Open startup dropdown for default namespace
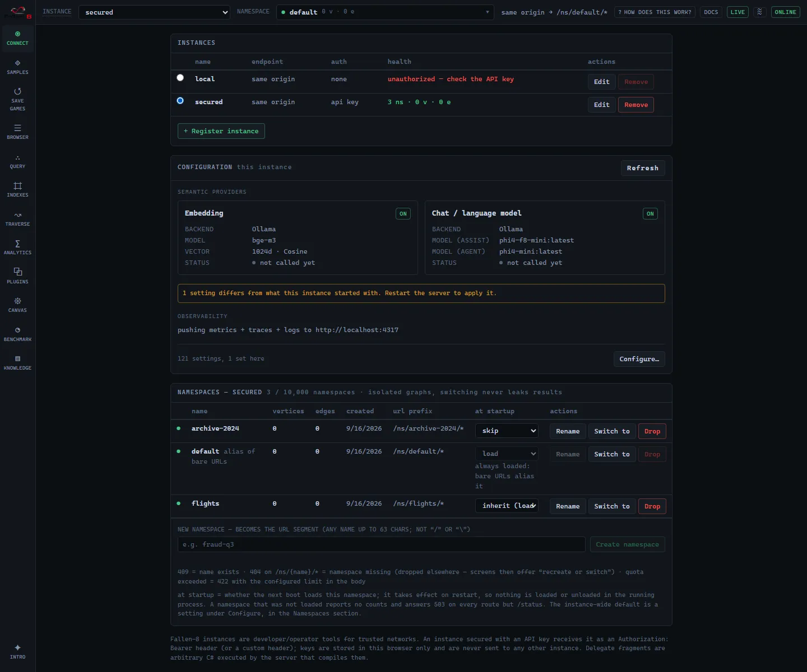807x672 pixels. coord(507,454)
